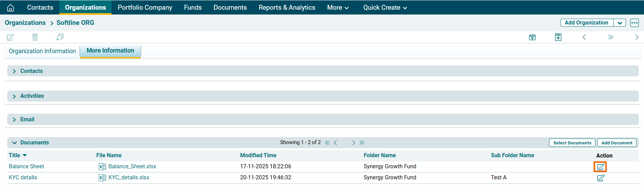Click the clone record icon
This screenshot has height=189, width=644.
point(60,37)
